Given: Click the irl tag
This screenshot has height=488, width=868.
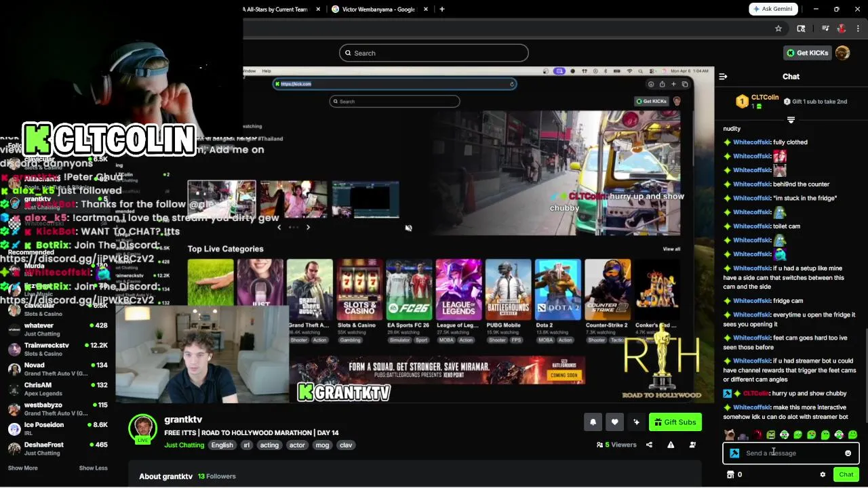Looking at the screenshot, I should click(247, 445).
